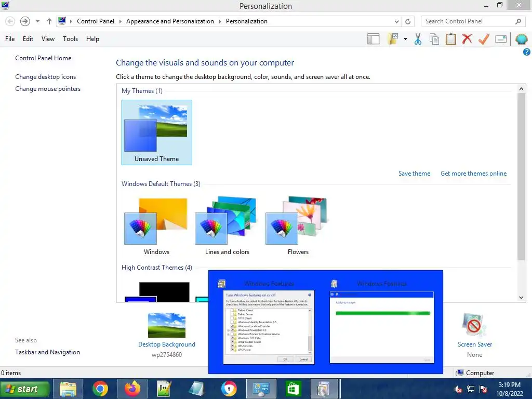Expand chevron after Control Panel breadcrumb
Image resolution: width=532 pixels, height=399 pixels.
(x=120, y=21)
